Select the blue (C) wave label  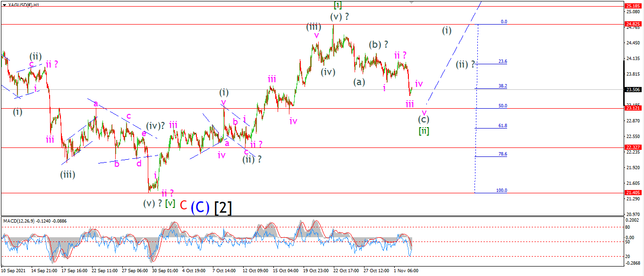(x=201, y=207)
